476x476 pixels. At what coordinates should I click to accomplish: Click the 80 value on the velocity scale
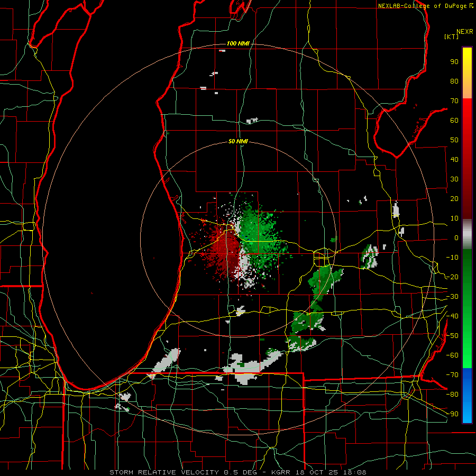click(454, 81)
